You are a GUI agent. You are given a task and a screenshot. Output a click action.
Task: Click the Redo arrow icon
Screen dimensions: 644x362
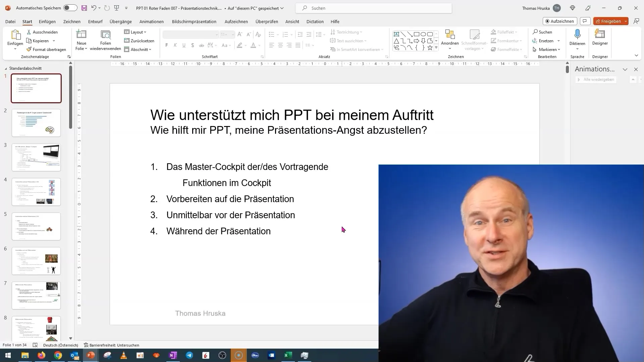point(107,8)
